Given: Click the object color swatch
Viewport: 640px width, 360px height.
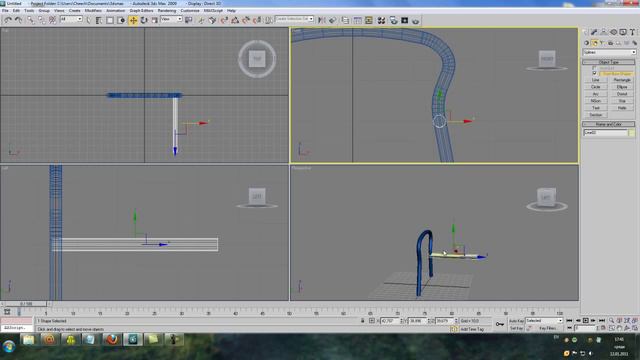Looking at the screenshot, I should coord(631,133).
